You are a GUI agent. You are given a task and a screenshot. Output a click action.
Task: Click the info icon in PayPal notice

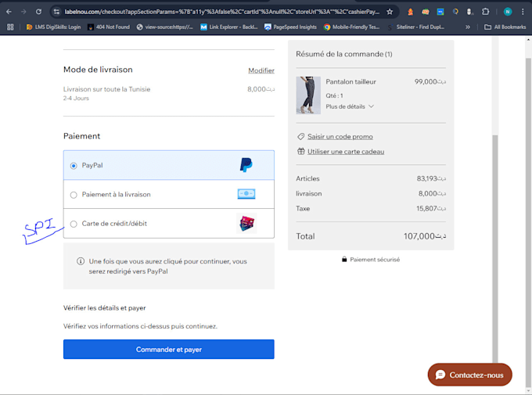pyautogui.click(x=81, y=261)
